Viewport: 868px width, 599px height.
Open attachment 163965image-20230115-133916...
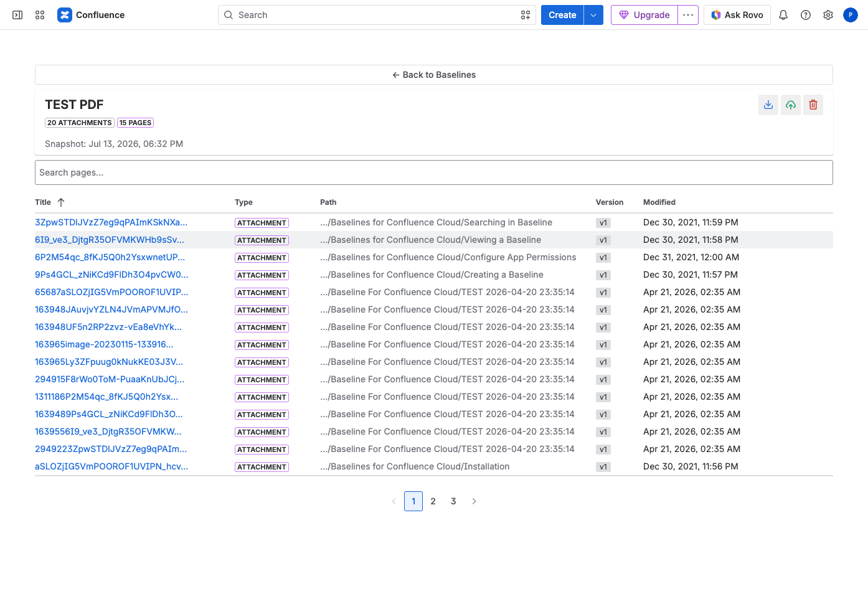pos(104,344)
